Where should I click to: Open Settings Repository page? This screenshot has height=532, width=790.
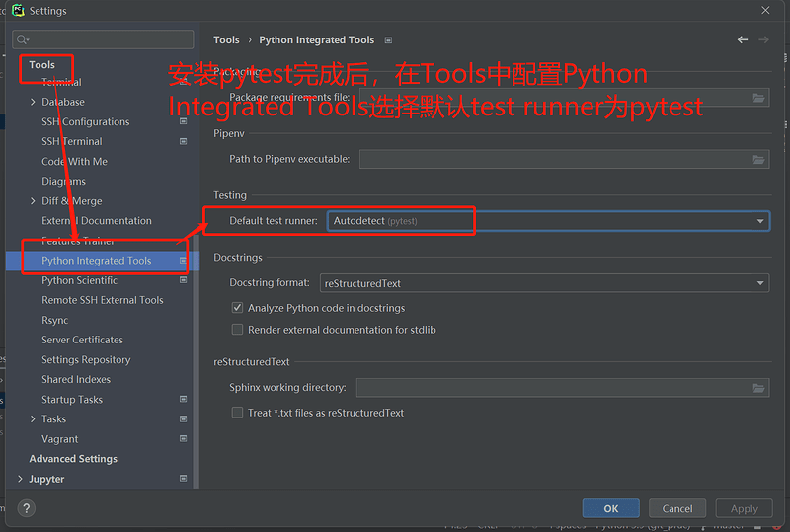(86, 359)
